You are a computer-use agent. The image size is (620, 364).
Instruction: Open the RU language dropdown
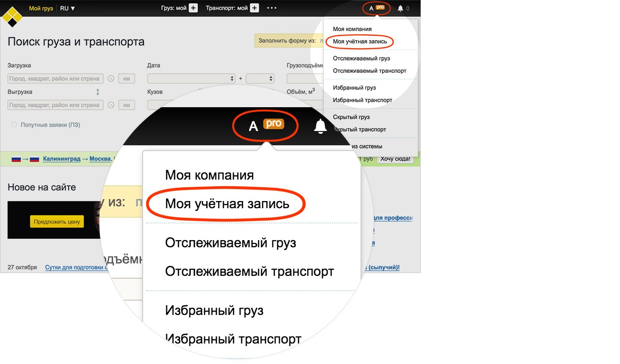tap(68, 8)
